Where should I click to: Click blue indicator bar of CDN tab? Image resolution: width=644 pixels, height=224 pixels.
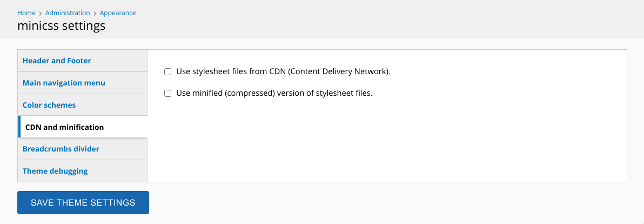coord(19,127)
